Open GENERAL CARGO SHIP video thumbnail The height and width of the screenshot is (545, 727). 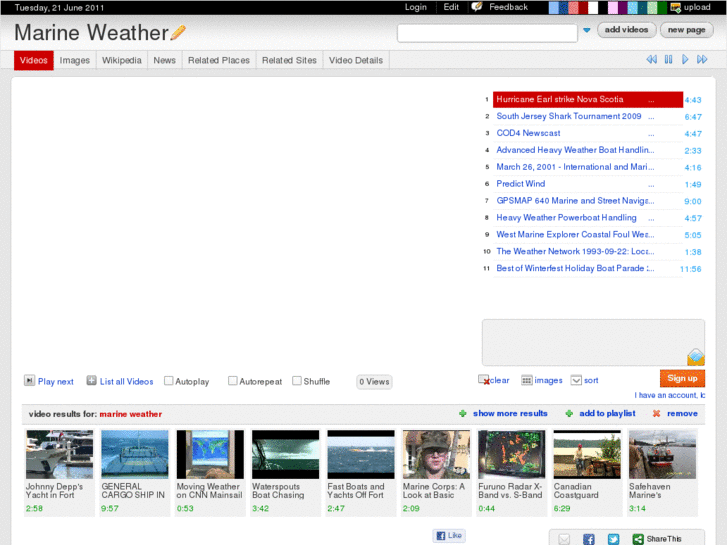coord(135,454)
